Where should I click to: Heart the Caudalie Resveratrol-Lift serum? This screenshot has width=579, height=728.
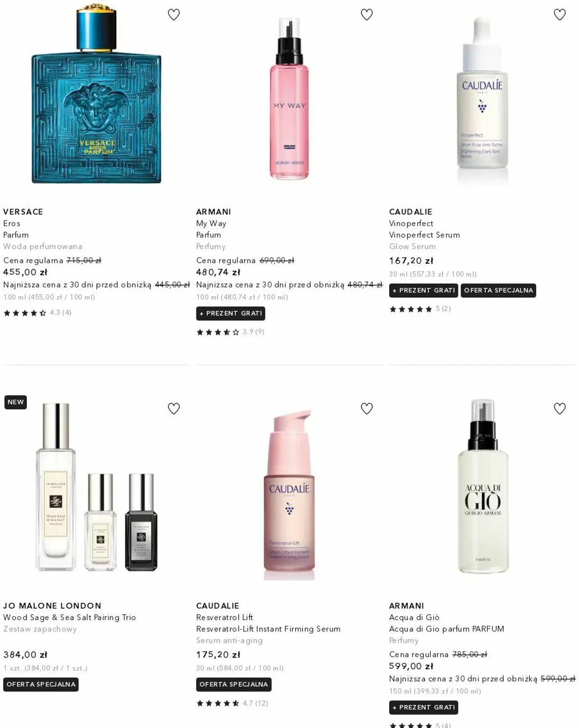[367, 409]
